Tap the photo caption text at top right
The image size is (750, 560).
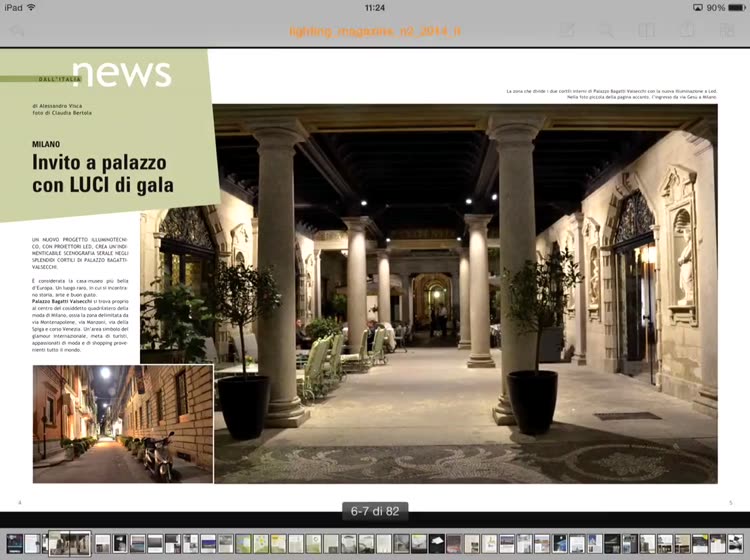pyautogui.click(x=610, y=94)
